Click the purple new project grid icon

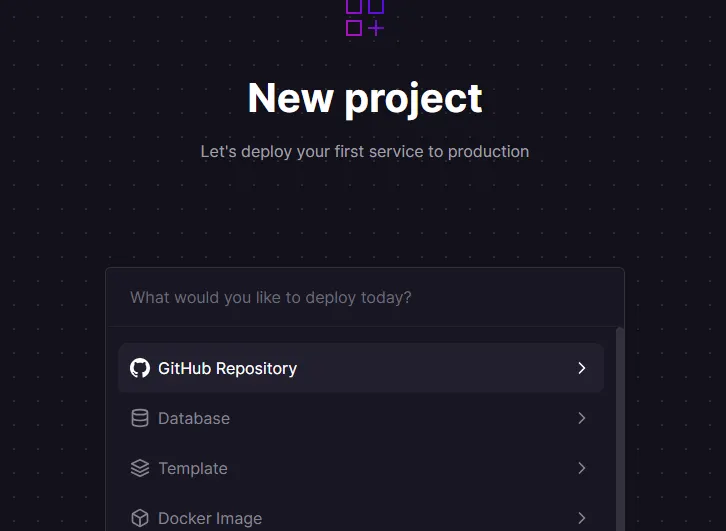point(365,18)
